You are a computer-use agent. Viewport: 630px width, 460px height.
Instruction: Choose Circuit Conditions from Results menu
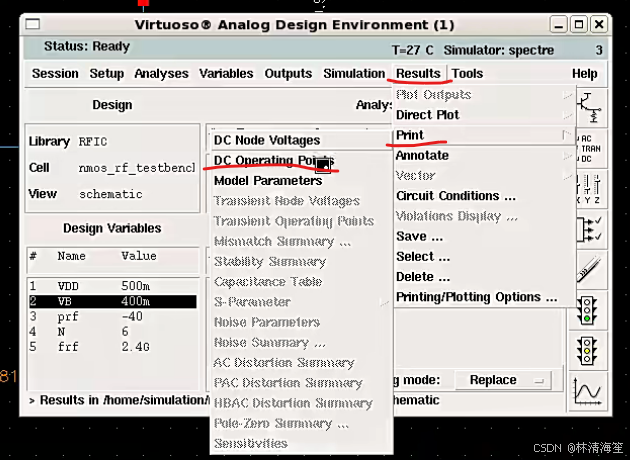tap(484, 196)
